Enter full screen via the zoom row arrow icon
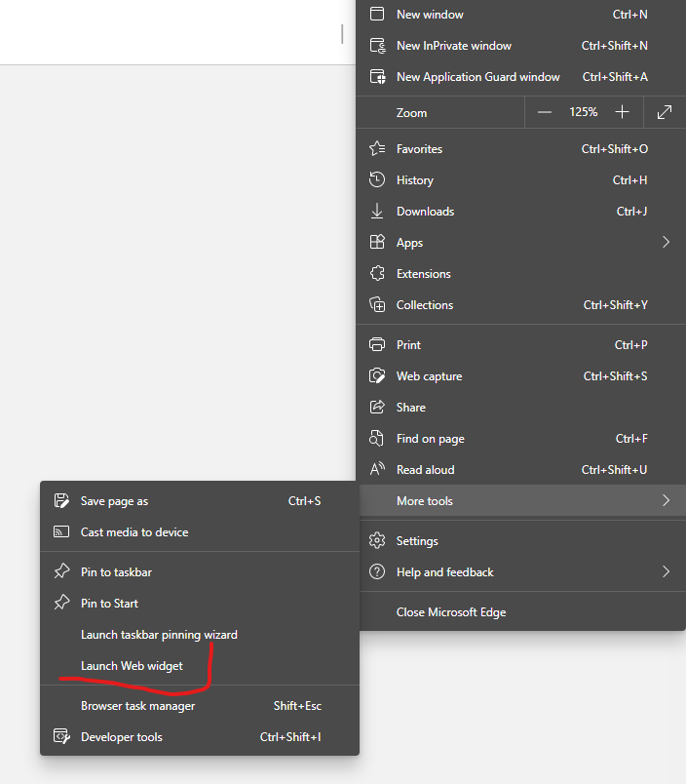686x784 pixels. coord(664,112)
